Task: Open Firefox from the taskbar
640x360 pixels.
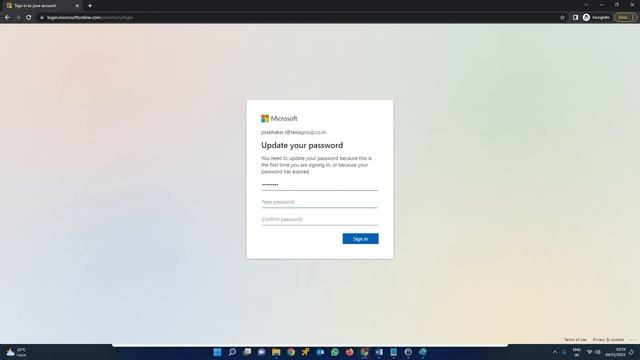Action: tap(349, 352)
